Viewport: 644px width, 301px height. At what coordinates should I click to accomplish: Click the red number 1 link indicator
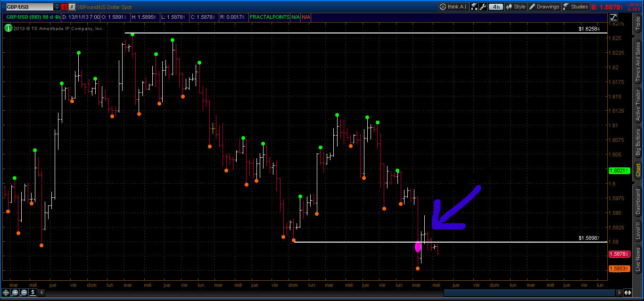tap(65, 7)
